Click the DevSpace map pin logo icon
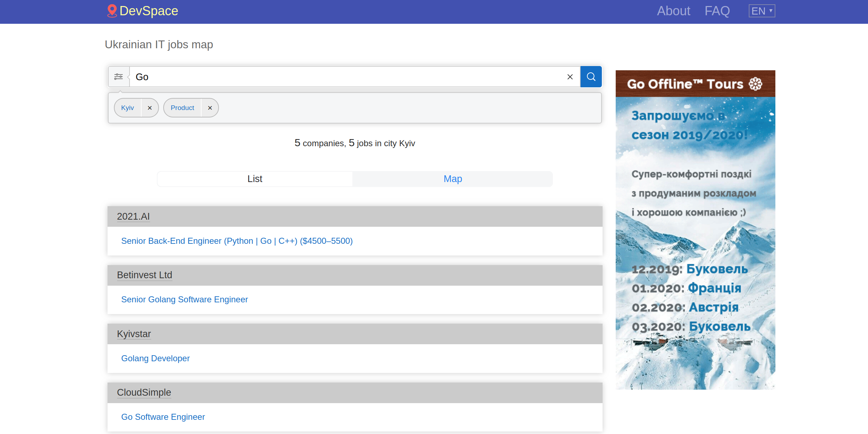 112,11
